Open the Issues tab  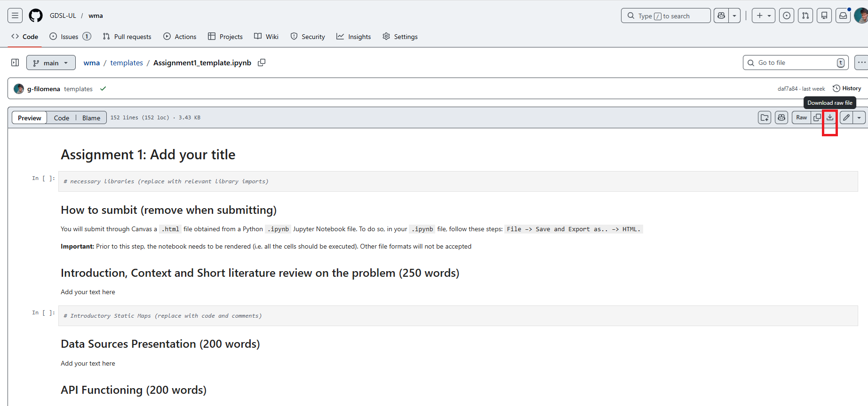pos(70,37)
